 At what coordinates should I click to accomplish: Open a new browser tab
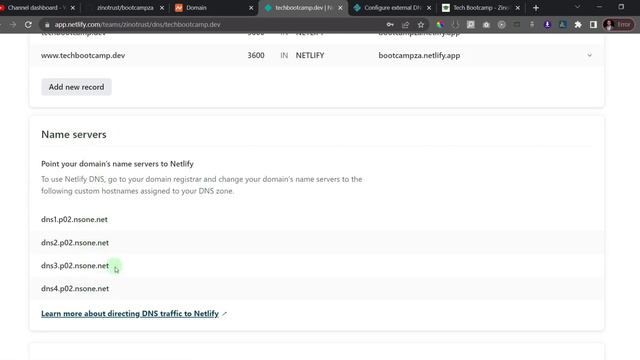tap(536, 8)
